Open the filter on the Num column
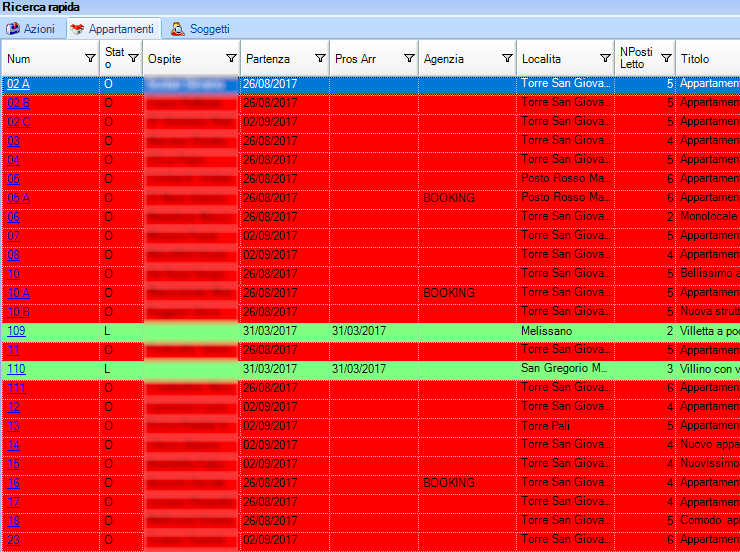The width and height of the screenshot is (740, 552). [x=90, y=59]
